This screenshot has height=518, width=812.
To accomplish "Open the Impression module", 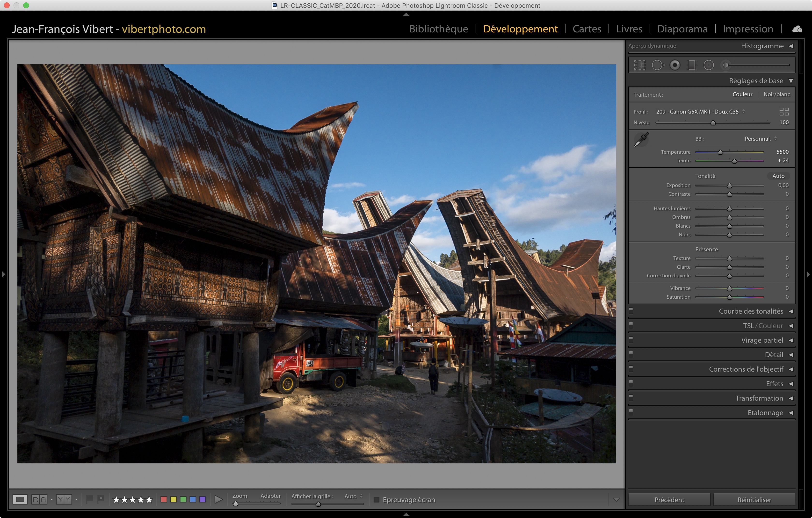I will coord(747,29).
